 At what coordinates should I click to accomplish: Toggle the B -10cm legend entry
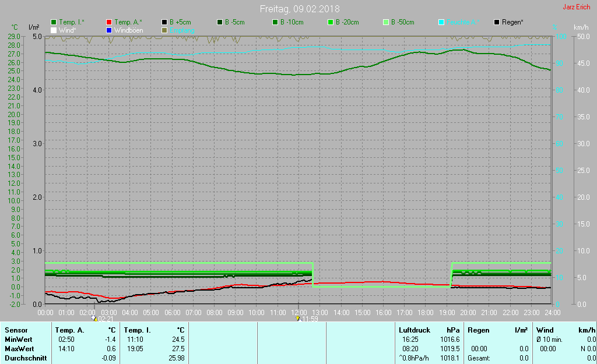[x=275, y=22]
